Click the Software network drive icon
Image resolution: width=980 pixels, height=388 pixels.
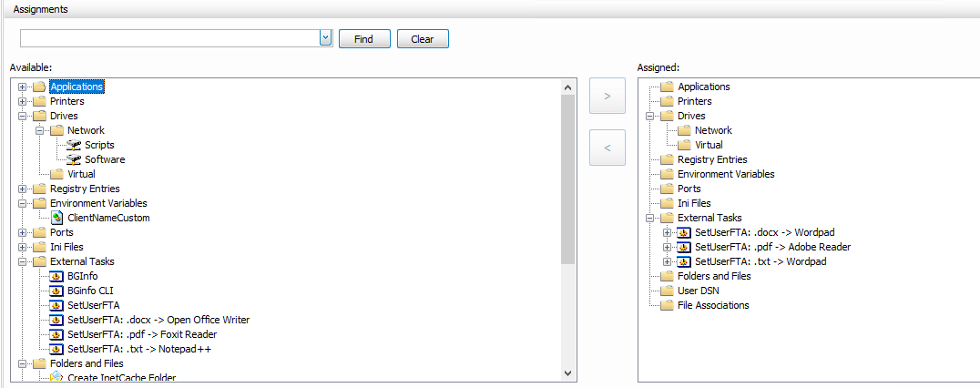click(x=74, y=159)
